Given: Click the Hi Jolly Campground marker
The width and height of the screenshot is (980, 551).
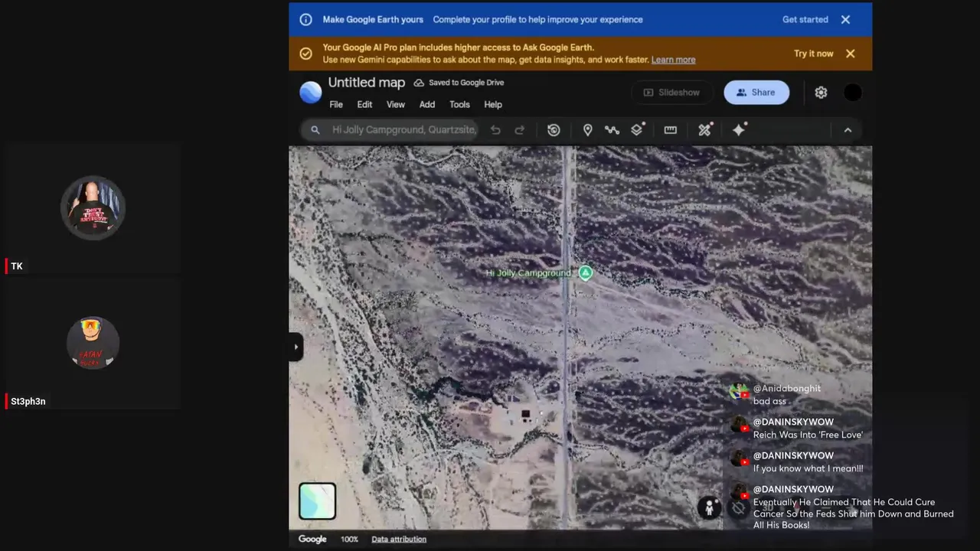Looking at the screenshot, I should [x=586, y=272].
